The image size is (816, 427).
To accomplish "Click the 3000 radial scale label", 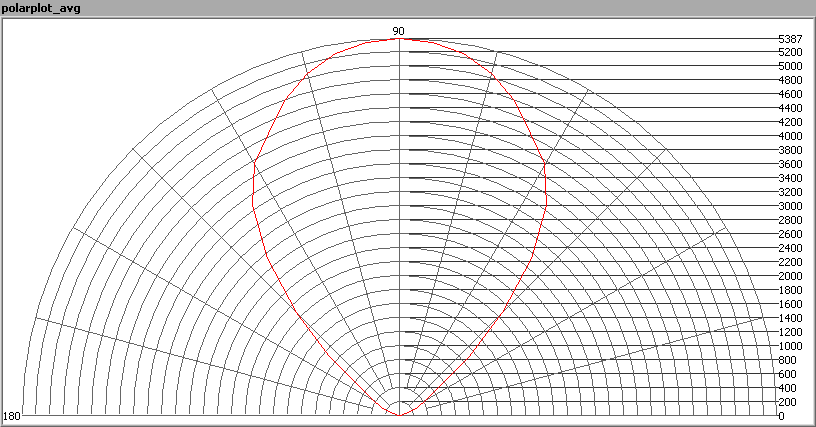I will 789,206.
